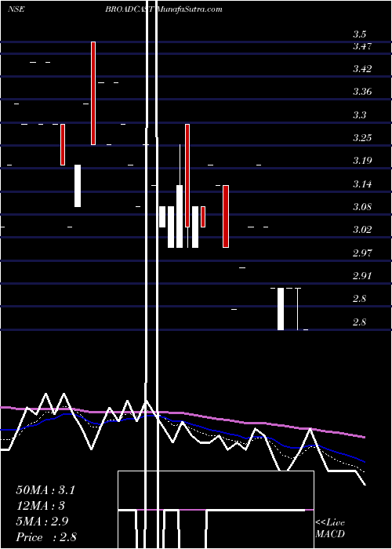Click the white candle dropping from 2.91 to 2.8
Viewport: 392px width, 549px height.
pos(281,309)
